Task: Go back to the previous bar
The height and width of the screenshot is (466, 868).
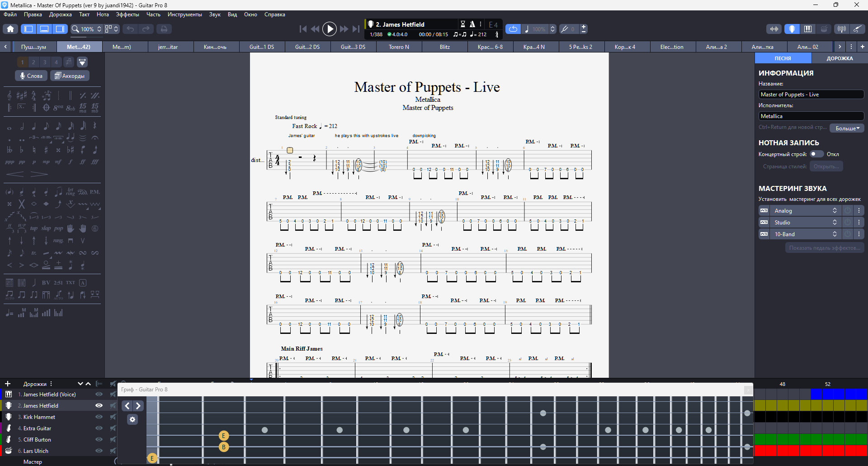Action: click(x=315, y=29)
